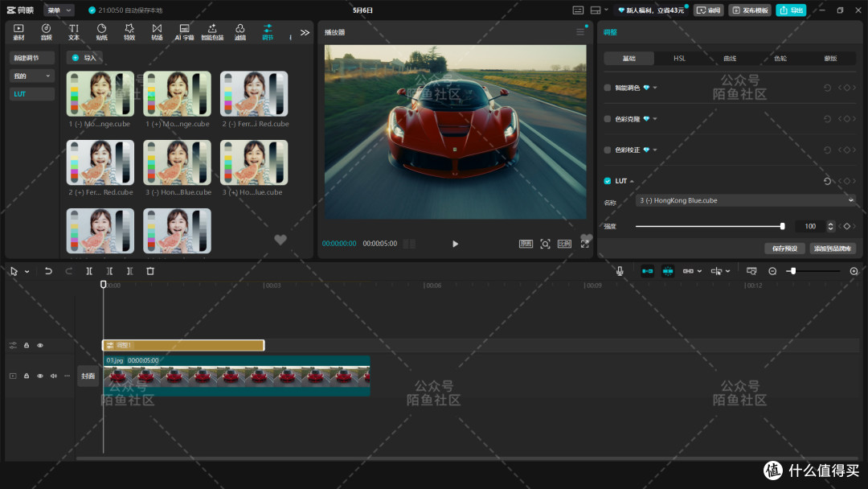This screenshot has height=489, width=868.
Task: Enable the 色彩校正 checkbox
Action: pos(608,150)
